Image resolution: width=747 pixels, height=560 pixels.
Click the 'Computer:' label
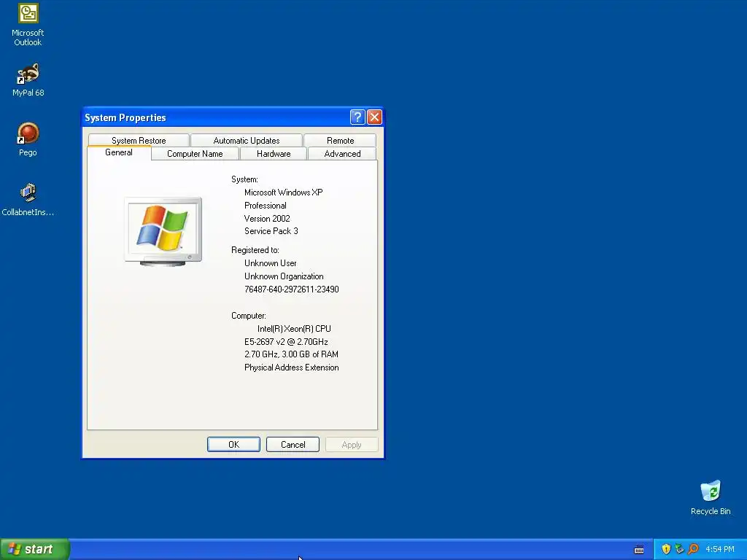pyautogui.click(x=249, y=316)
